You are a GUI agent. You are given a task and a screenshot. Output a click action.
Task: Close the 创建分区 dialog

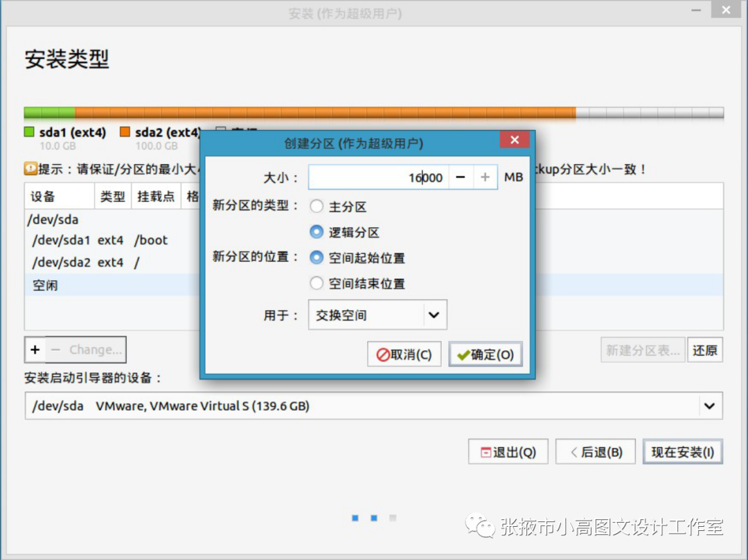point(515,140)
